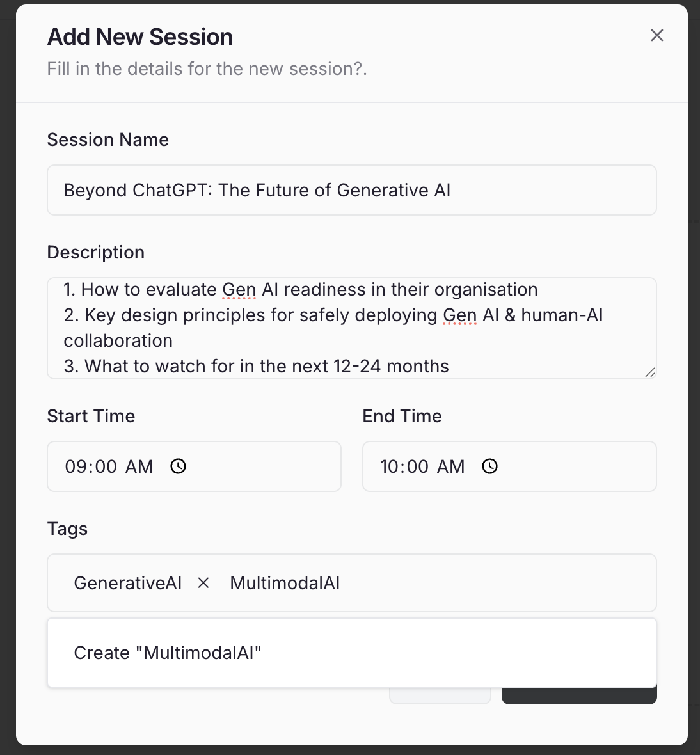The width and height of the screenshot is (700, 755).
Task: Click the 09:00 AM time value
Action: 108,466
